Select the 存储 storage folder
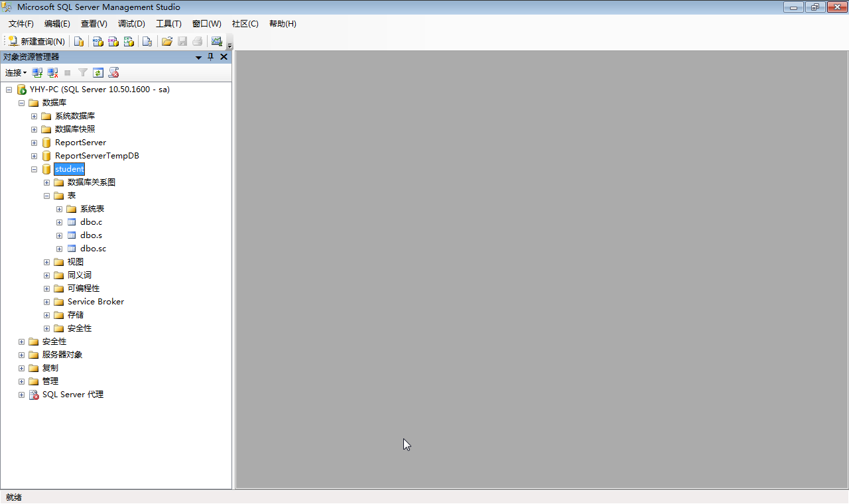 [x=76, y=315]
